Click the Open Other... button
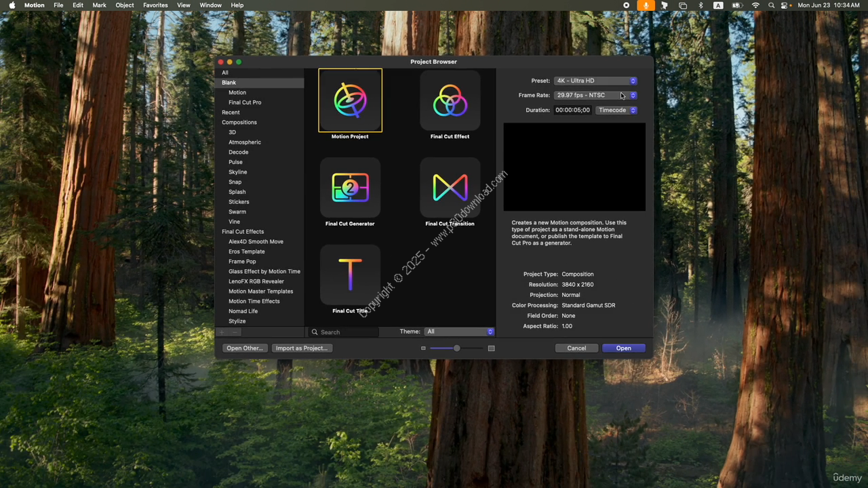 244,348
